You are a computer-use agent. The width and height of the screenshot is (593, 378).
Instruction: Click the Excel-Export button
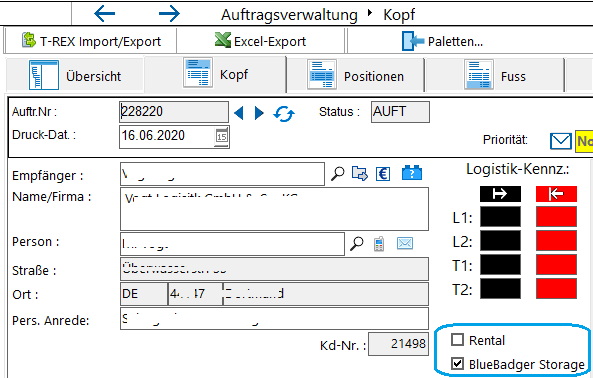[261, 41]
